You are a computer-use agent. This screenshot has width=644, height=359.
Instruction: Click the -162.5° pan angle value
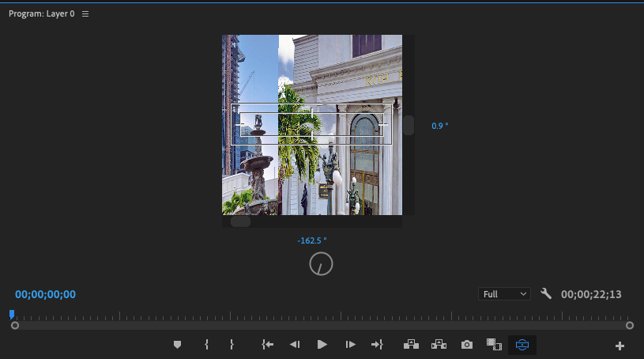click(312, 240)
